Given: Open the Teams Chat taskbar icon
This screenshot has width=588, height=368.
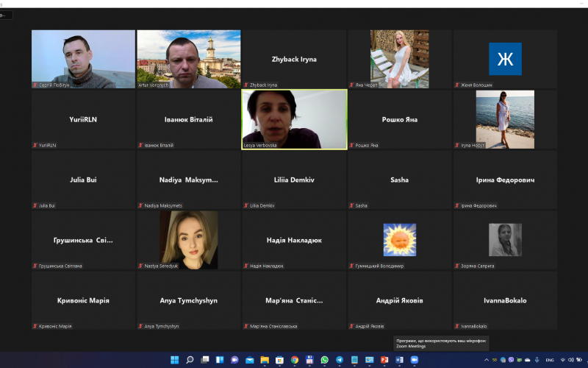Looking at the screenshot, I should (234, 360).
